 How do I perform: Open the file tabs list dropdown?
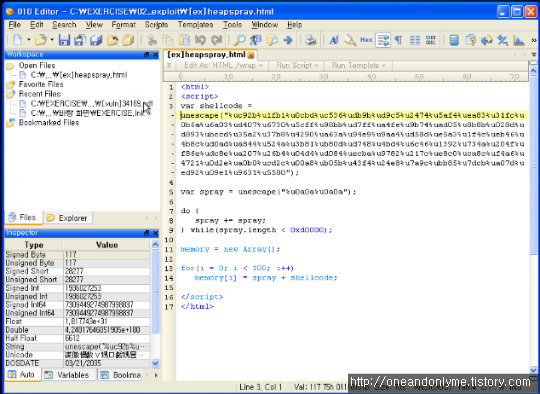pos(534,54)
